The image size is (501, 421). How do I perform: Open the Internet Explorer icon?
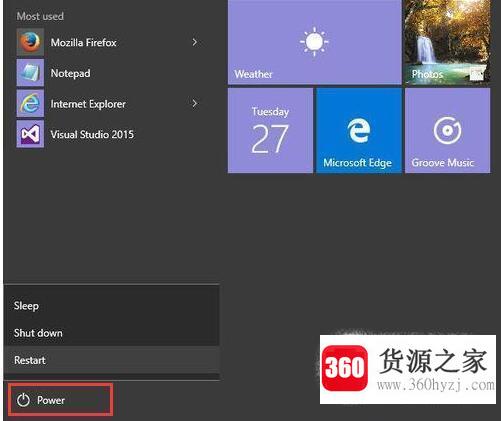(x=30, y=103)
